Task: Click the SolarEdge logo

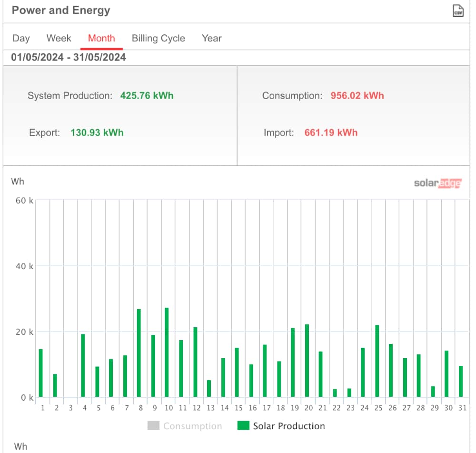Action: [x=437, y=183]
